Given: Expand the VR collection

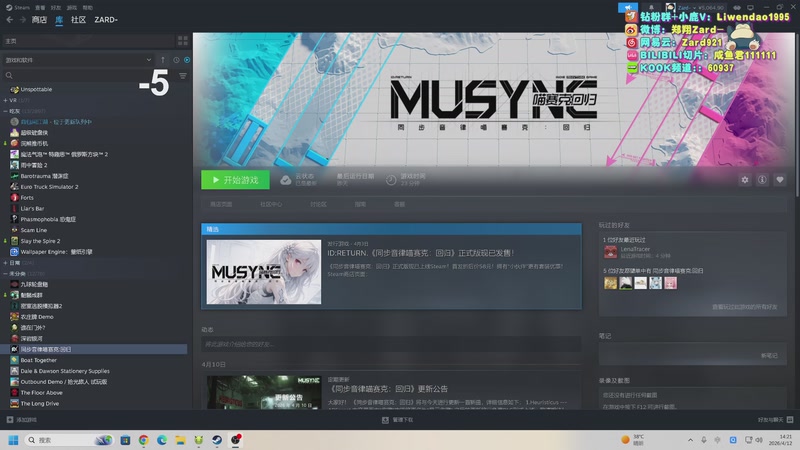Looking at the screenshot, I should click(6, 100).
